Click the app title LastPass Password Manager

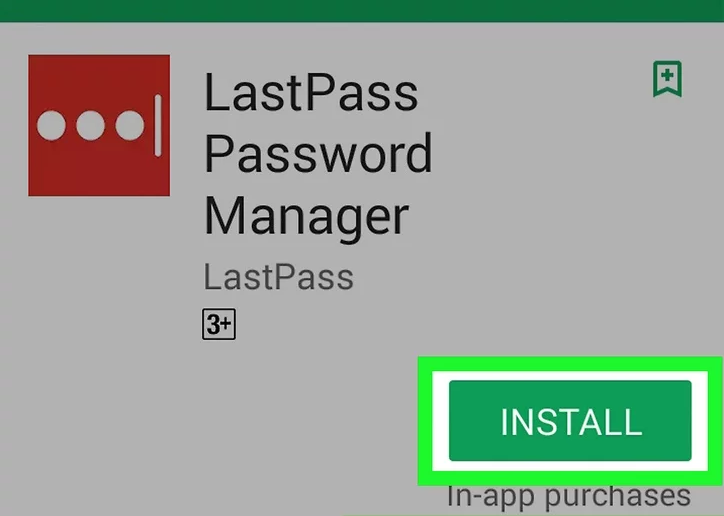click(318, 156)
